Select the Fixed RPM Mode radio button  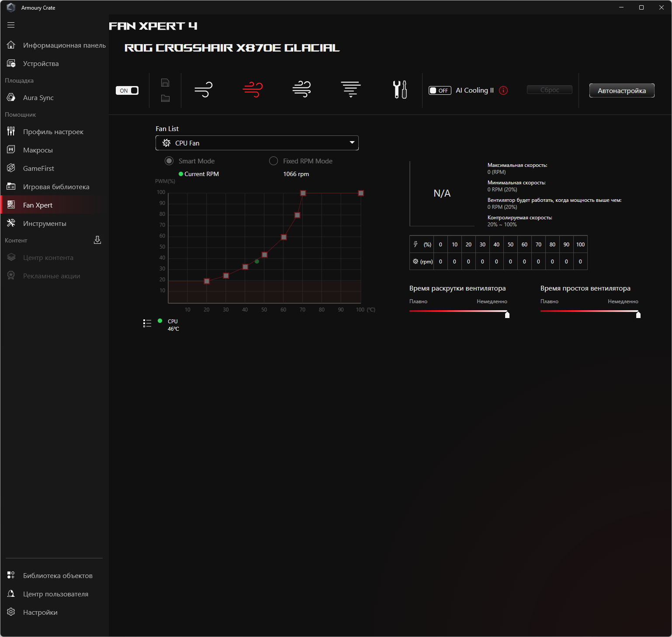point(274,161)
